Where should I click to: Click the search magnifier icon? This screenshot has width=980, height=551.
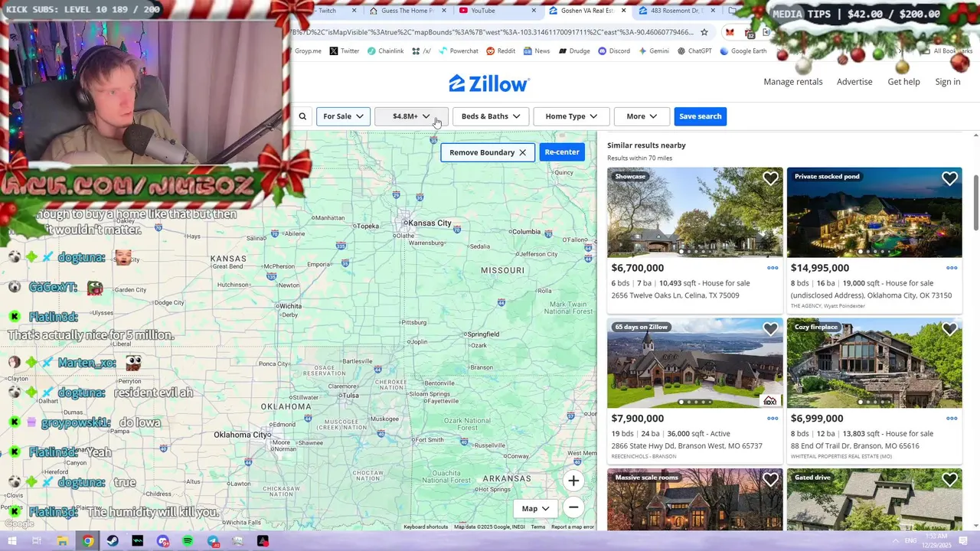point(302,116)
